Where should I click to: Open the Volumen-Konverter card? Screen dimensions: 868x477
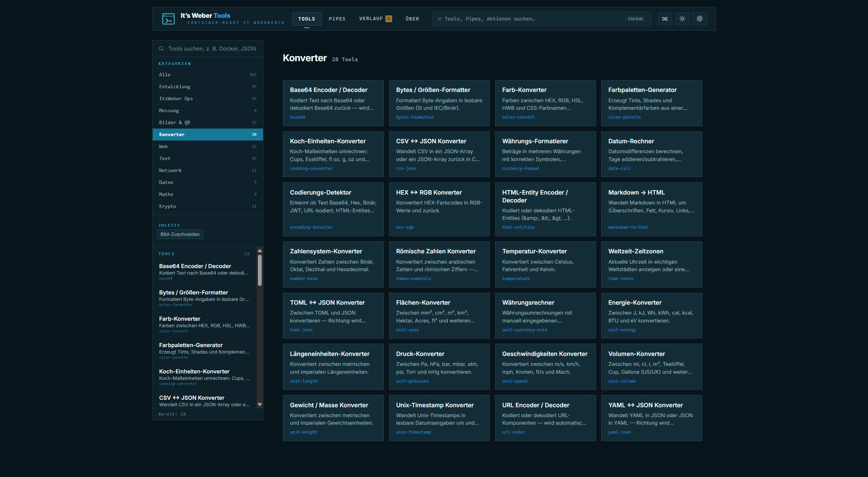click(651, 367)
